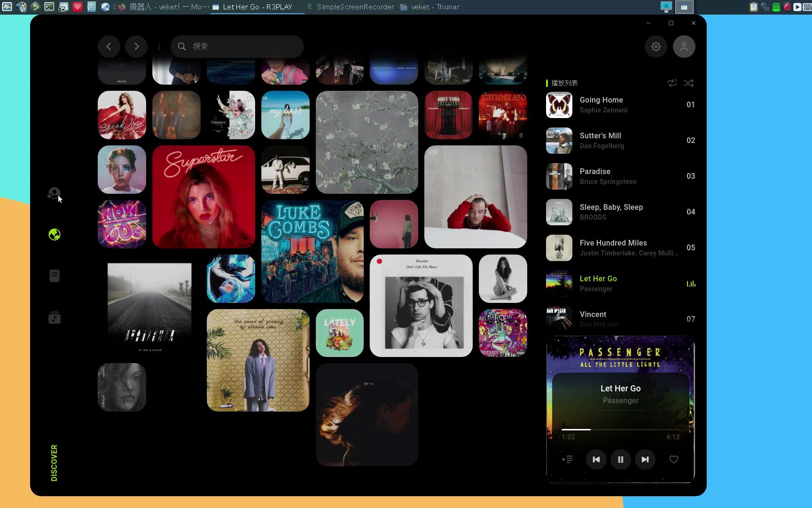Like the song with the heart icon
The width and height of the screenshot is (812, 508).
[674, 460]
